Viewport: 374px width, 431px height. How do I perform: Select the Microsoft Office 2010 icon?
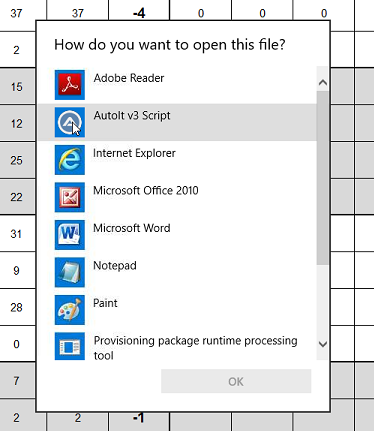coord(70,197)
